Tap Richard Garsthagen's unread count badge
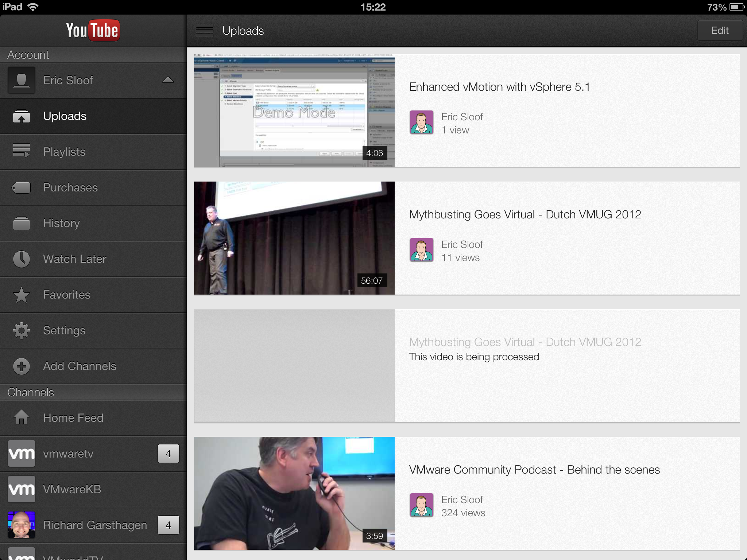 [x=169, y=525]
